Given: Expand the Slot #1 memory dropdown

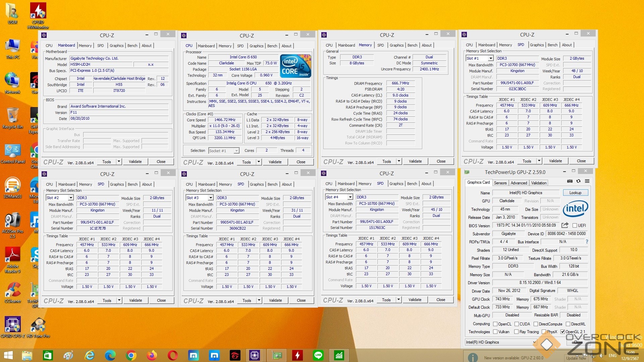Looking at the screenshot, I should (490, 59).
